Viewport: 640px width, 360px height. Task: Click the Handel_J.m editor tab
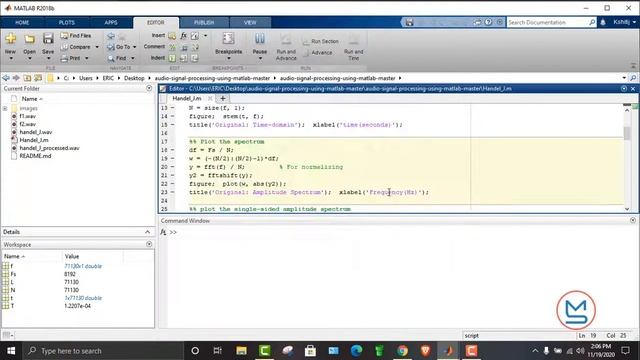[x=187, y=98]
